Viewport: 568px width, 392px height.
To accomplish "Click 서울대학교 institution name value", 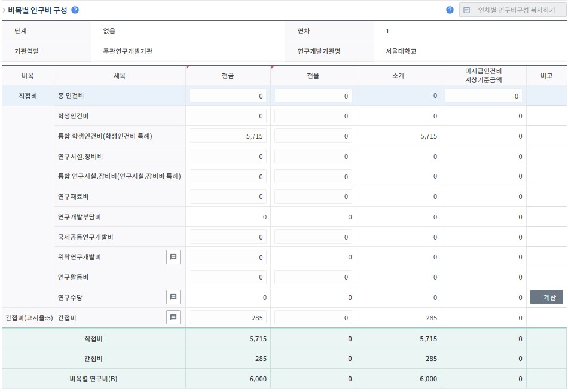I will pyautogui.click(x=401, y=51).
